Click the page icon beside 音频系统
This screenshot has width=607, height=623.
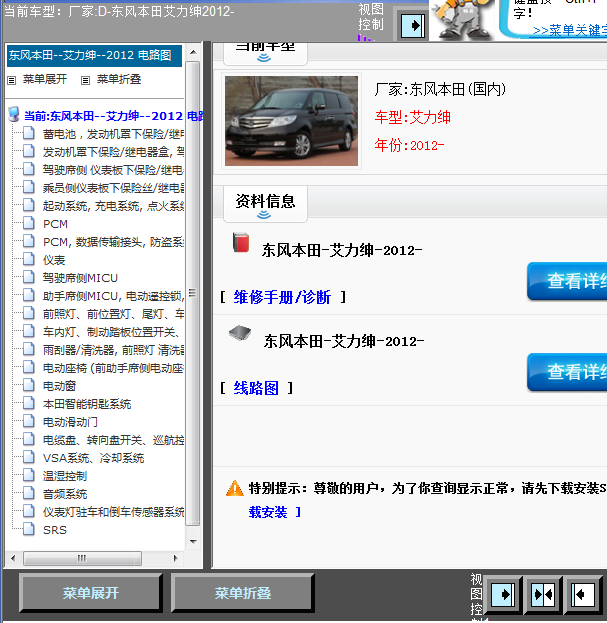coord(29,493)
